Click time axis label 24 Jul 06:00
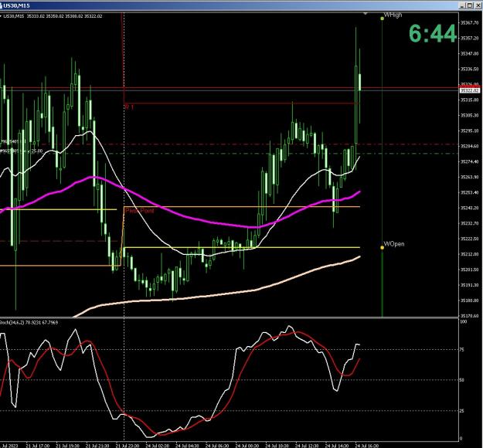This screenshot has height=448, width=483. pyautogui.click(x=217, y=446)
